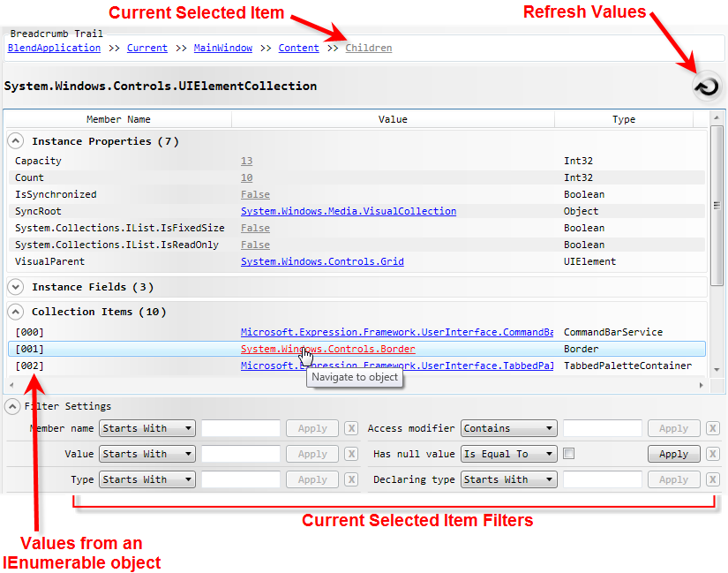Navigate to BlendApplication breadcrumb

click(x=54, y=48)
